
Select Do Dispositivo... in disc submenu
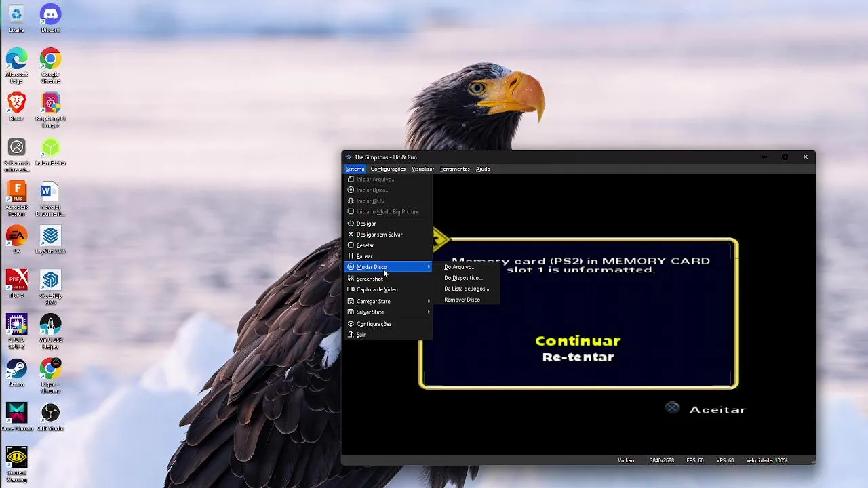(x=467, y=278)
